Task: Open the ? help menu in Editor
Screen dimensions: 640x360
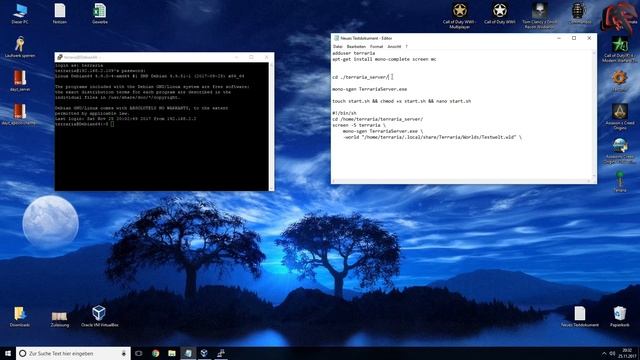Action: coord(406,47)
